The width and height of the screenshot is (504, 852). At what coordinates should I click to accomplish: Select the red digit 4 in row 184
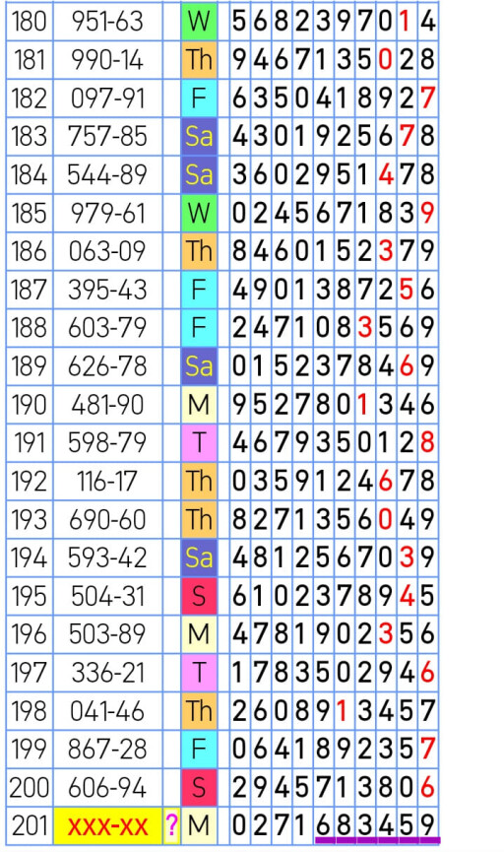[385, 174]
